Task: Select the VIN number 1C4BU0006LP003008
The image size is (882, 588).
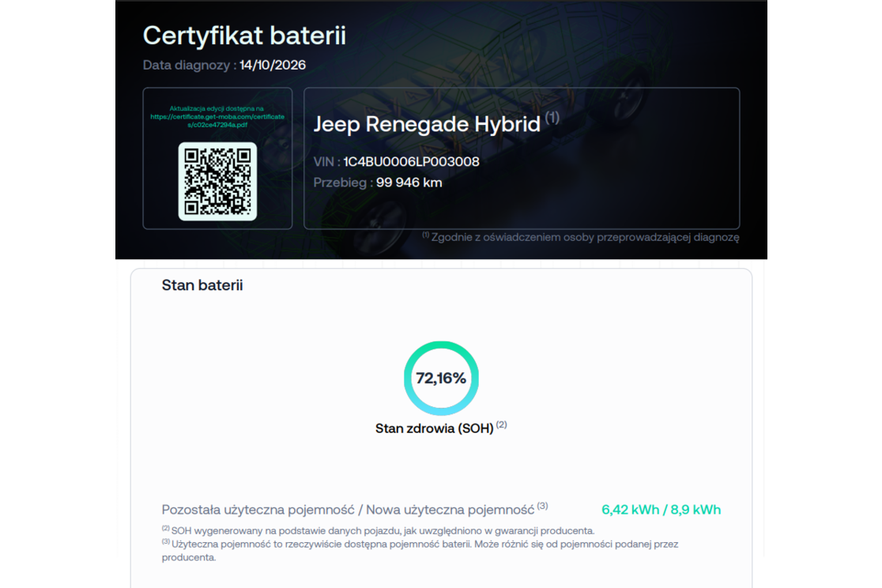Action: point(411,162)
